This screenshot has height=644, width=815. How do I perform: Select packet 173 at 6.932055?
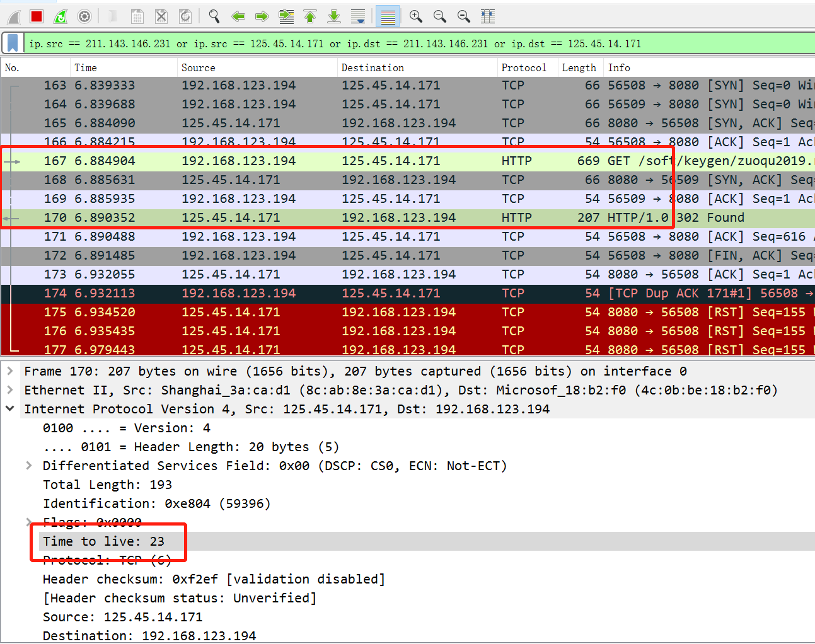408,275
